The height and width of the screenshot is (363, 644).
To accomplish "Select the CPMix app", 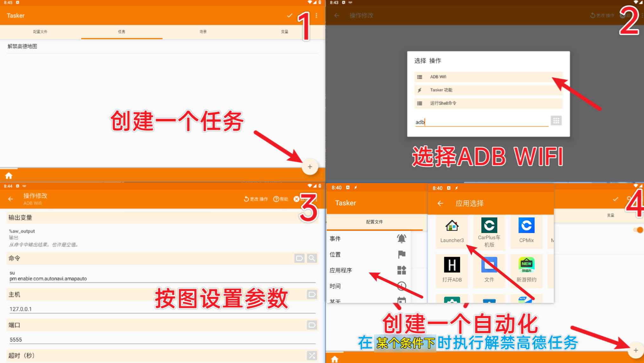I will (526, 232).
